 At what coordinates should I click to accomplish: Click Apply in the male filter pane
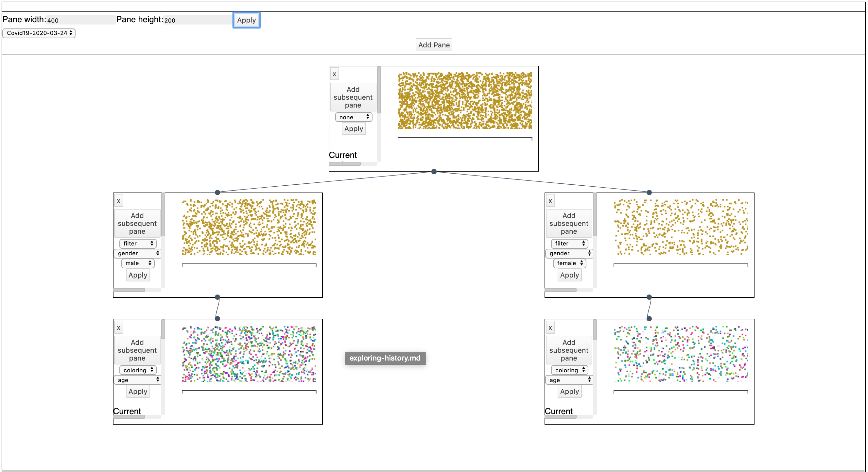[138, 276]
